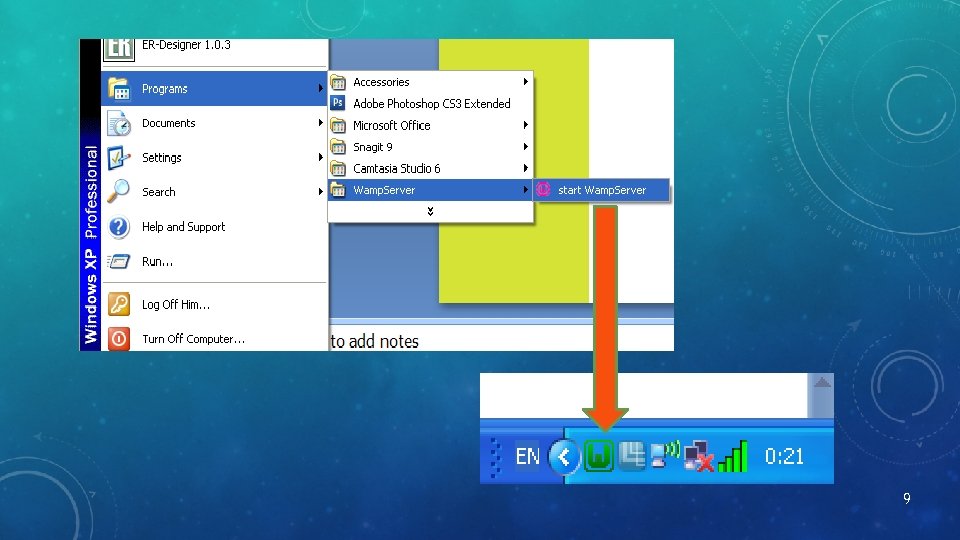Screen dimensions: 960x540
Task: Click the Camtasia Studio folder icon
Action: pyautogui.click(x=338, y=168)
